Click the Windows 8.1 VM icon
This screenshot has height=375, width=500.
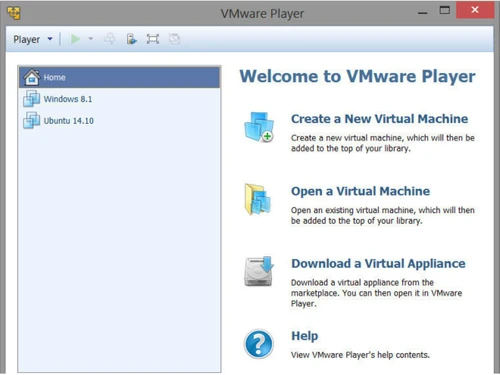point(32,99)
